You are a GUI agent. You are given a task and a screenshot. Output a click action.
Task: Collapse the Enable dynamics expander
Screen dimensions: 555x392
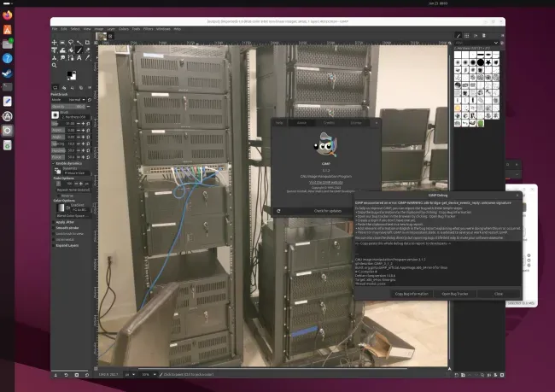click(54, 163)
